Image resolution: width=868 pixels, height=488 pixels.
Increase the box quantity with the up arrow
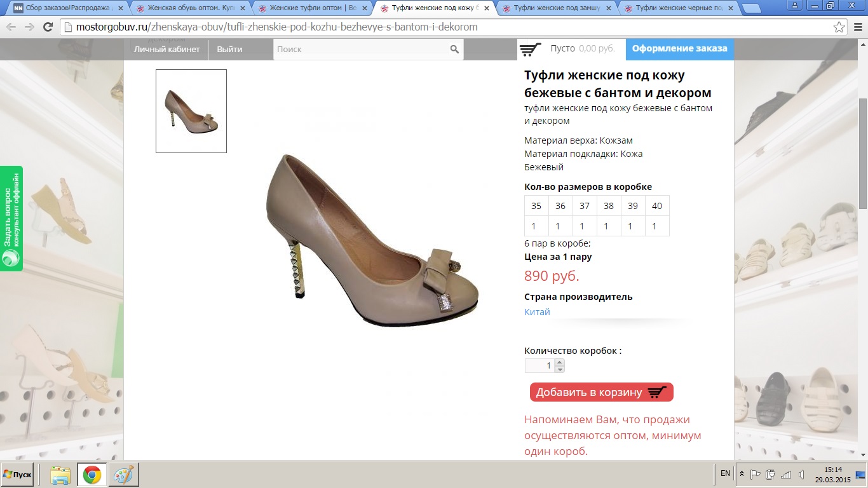click(559, 362)
